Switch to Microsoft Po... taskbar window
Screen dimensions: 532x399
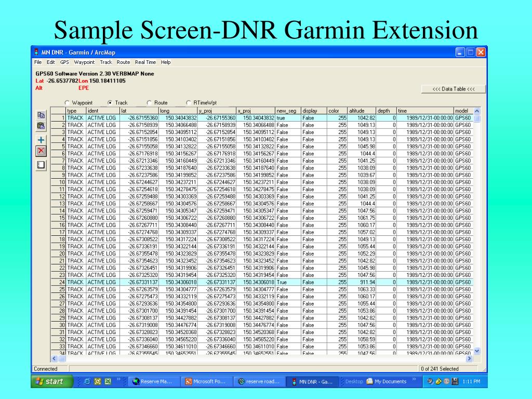tap(207, 381)
